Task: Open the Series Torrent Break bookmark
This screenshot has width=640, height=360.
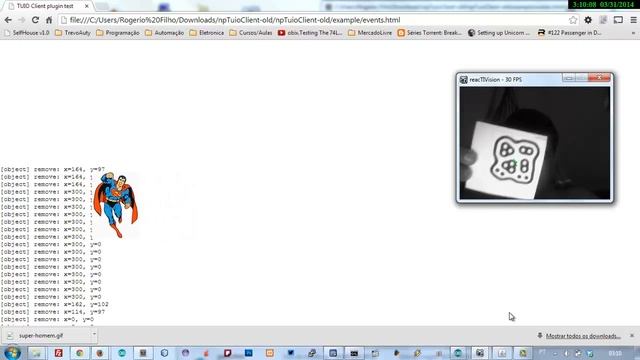Action: (x=430, y=33)
